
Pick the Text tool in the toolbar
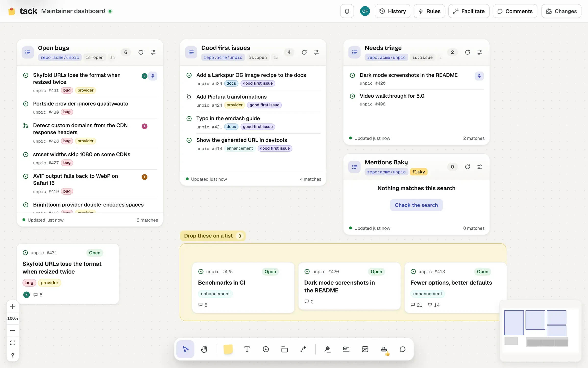pos(247,349)
